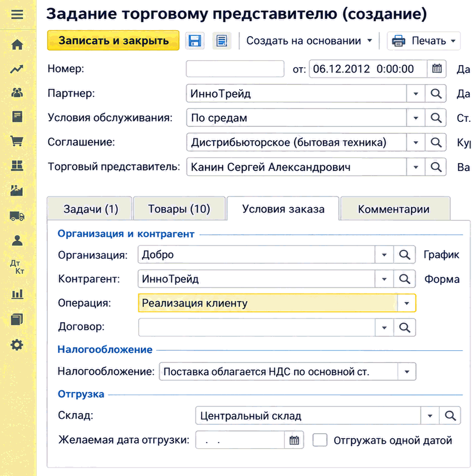The height and width of the screenshot is (476, 476).
Task: Click the empty Договор input field
Action: 257,327
